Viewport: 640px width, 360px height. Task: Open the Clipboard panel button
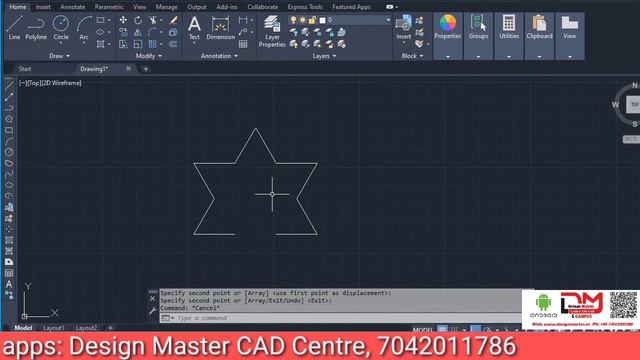click(539, 36)
